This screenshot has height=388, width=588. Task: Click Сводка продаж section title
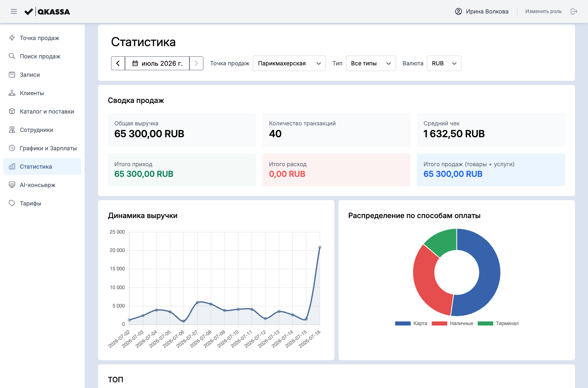tap(136, 100)
